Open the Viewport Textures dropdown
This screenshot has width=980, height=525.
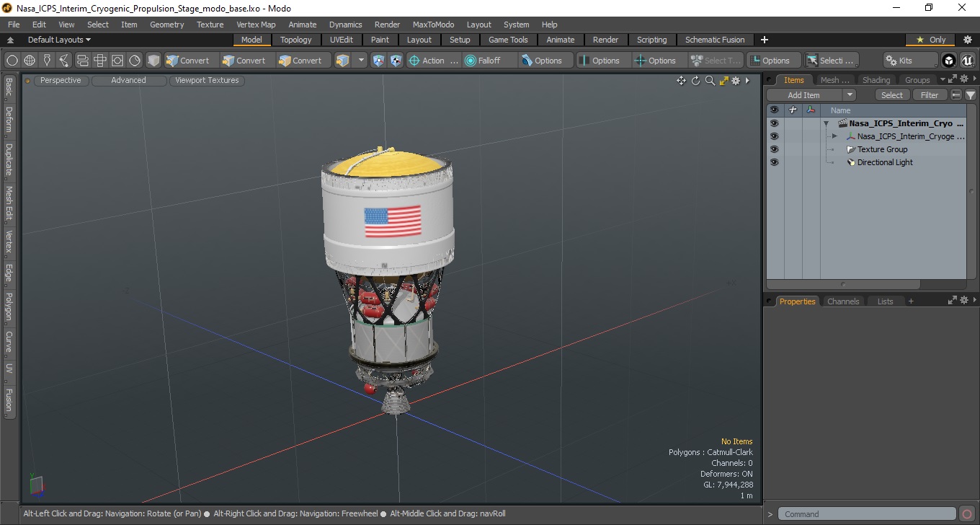pos(207,80)
